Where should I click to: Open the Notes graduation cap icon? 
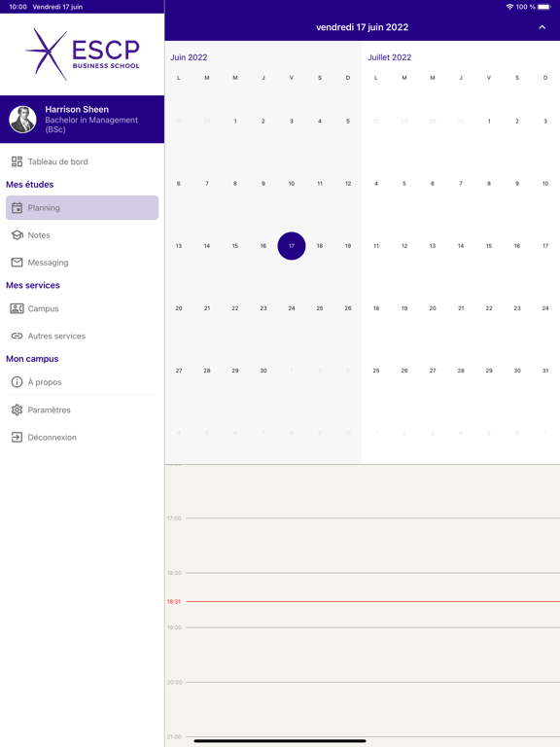pyautogui.click(x=17, y=234)
